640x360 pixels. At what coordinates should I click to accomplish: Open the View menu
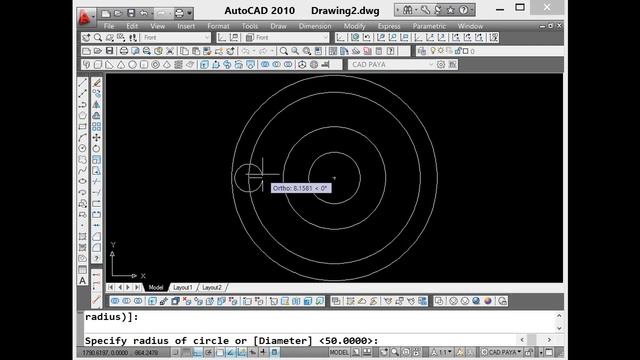point(158,26)
